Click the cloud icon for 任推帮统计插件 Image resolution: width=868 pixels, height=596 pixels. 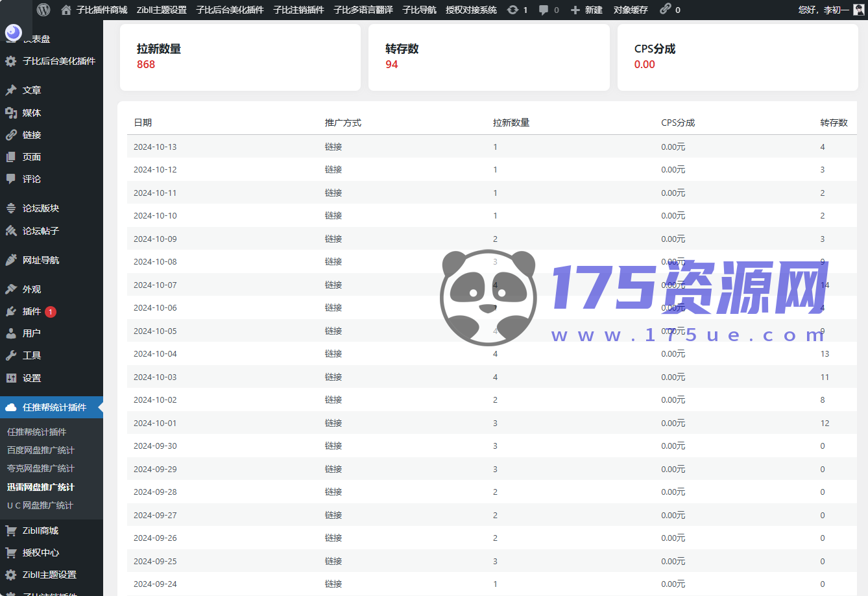pos(11,407)
